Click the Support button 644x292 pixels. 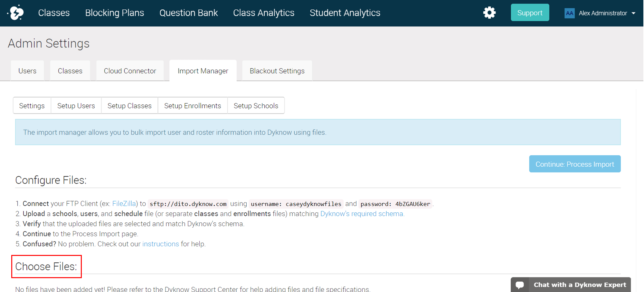pos(530,13)
